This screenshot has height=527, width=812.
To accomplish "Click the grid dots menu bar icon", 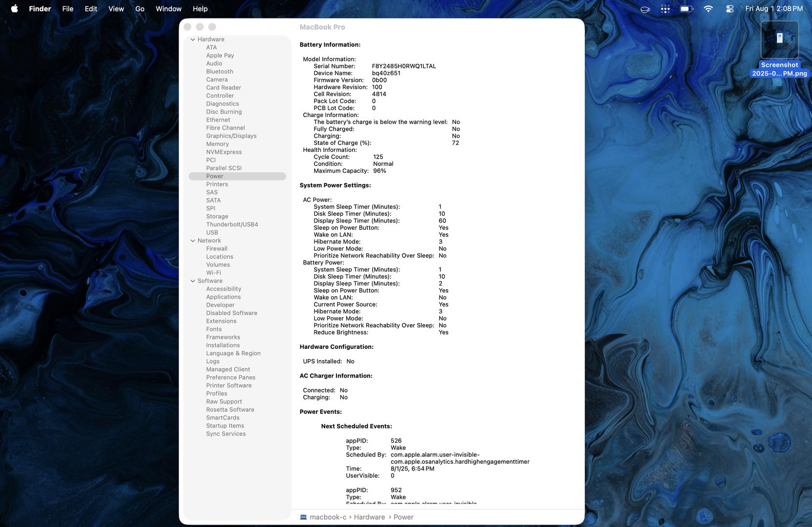I will (665, 9).
